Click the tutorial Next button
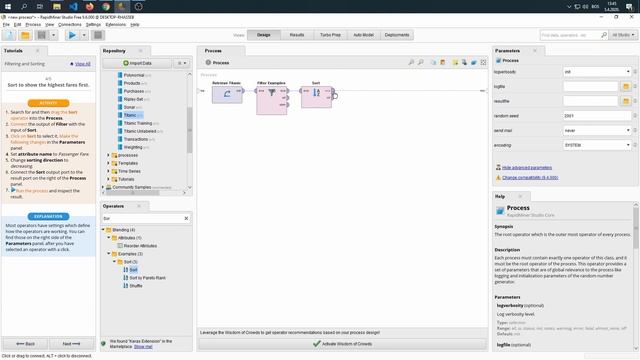Screen dimensions: 640x360 (71, 344)
